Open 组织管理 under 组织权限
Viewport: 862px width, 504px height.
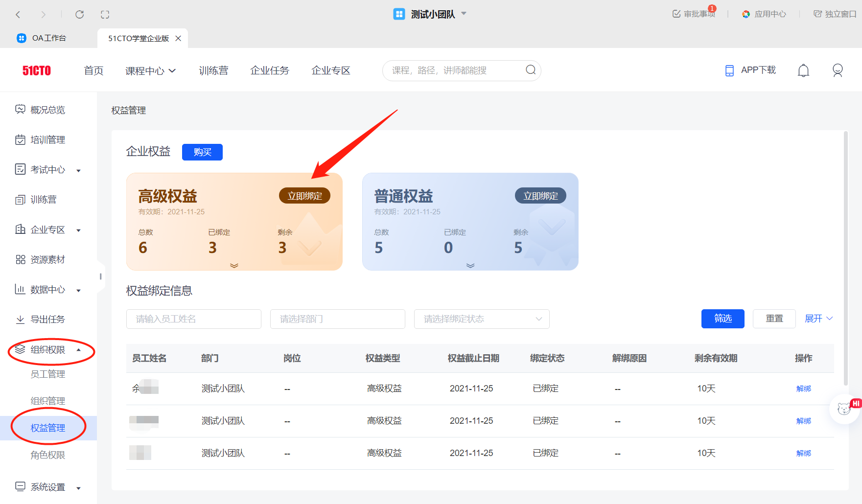point(48,401)
